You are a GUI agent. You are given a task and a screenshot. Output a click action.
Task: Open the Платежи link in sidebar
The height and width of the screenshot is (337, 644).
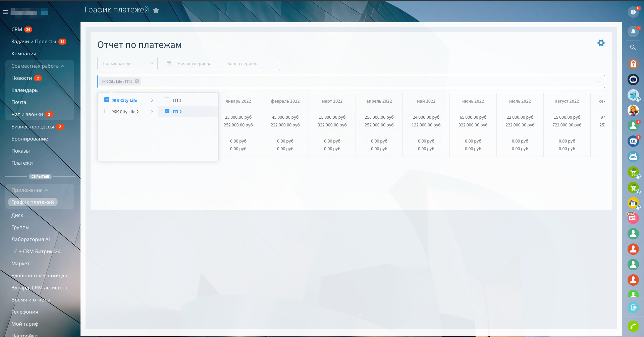22,163
